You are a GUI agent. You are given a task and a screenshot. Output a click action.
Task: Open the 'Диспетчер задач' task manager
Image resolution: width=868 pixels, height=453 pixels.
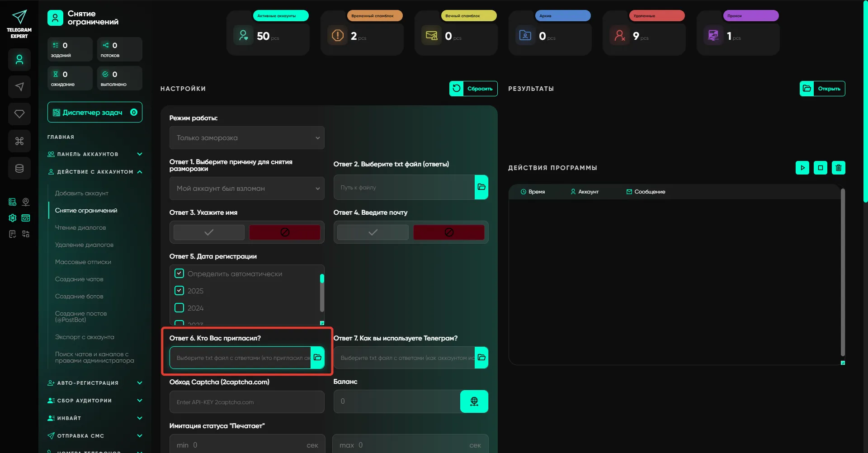(x=95, y=112)
